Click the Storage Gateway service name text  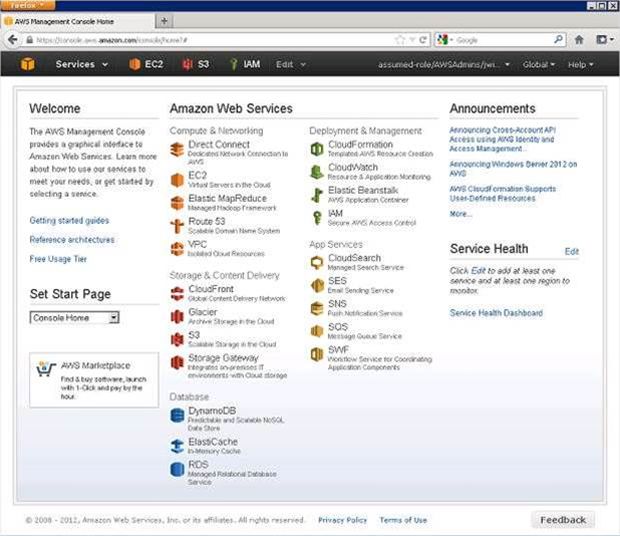[x=223, y=358]
